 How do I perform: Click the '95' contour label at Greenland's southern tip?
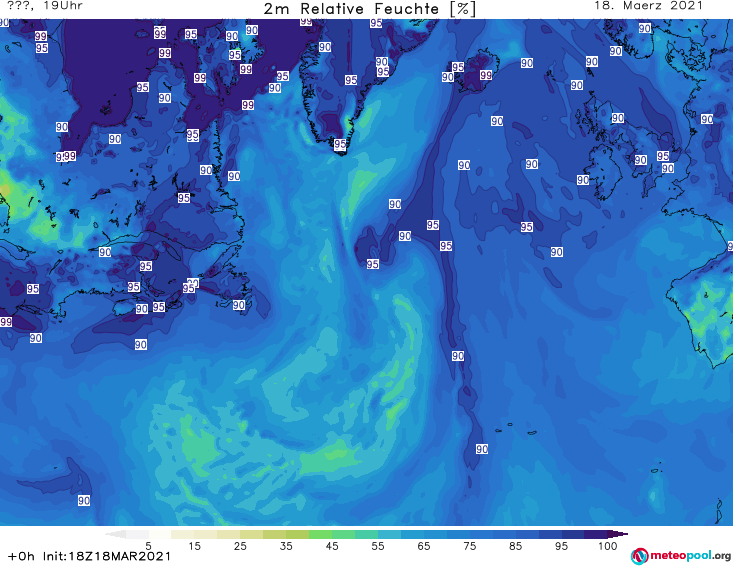point(340,144)
